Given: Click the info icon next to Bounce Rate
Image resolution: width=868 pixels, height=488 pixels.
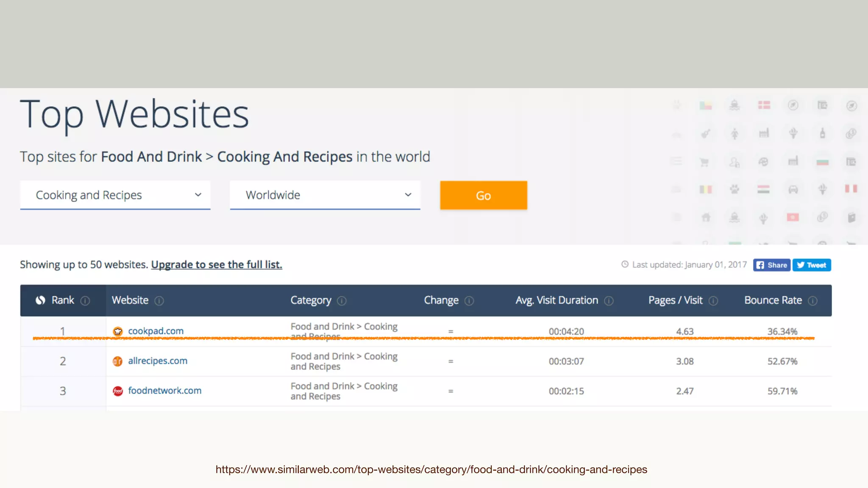Looking at the screenshot, I should click(812, 301).
